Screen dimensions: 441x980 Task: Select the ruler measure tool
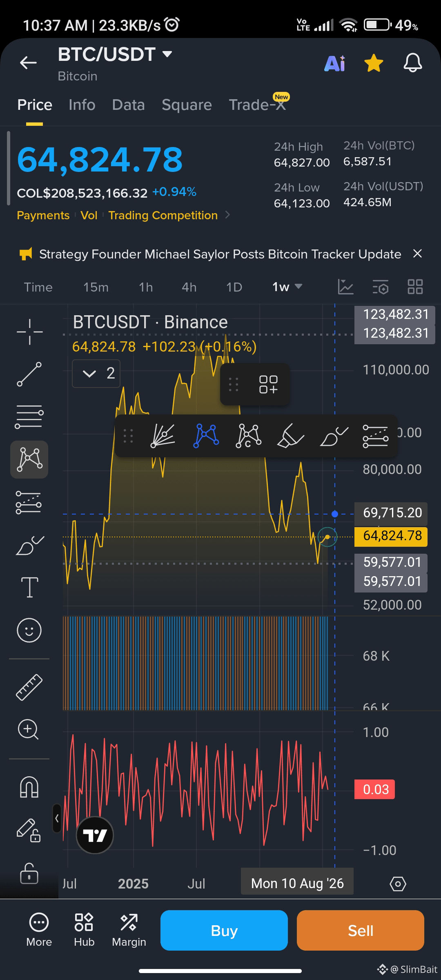(x=29, y=687)
